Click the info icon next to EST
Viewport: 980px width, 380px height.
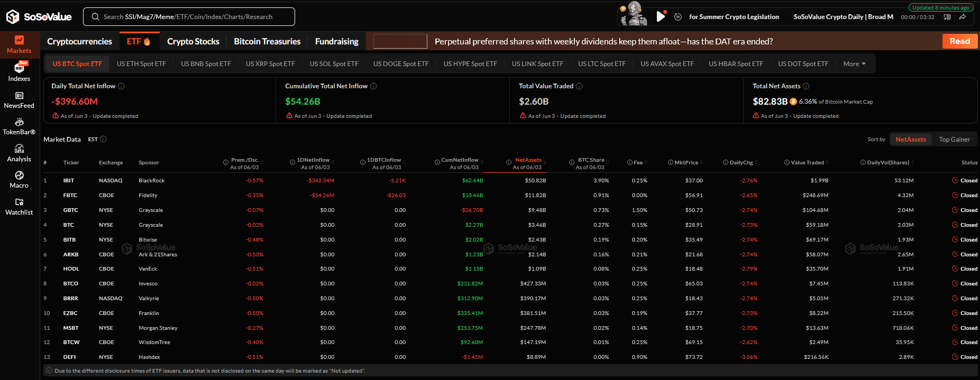[x=103, y=140]
